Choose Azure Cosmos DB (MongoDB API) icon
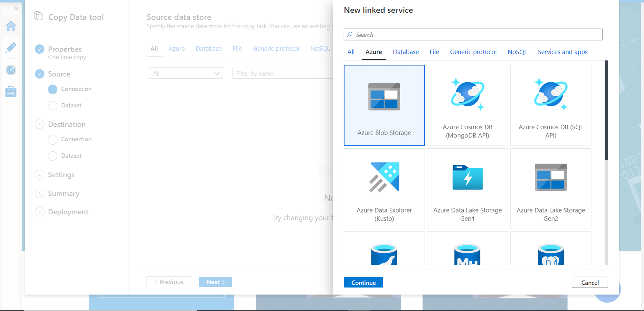Image resolution: width=644 pixels, height=311 pixels. (x=468, y=94)
